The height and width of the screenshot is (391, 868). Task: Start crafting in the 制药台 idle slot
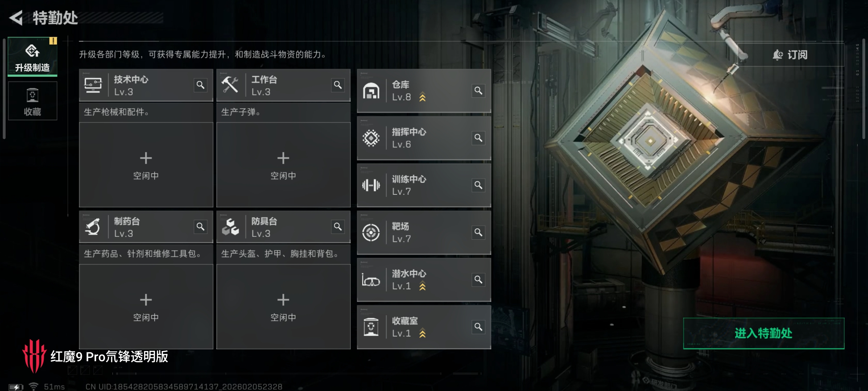click(x=146, y=307)
